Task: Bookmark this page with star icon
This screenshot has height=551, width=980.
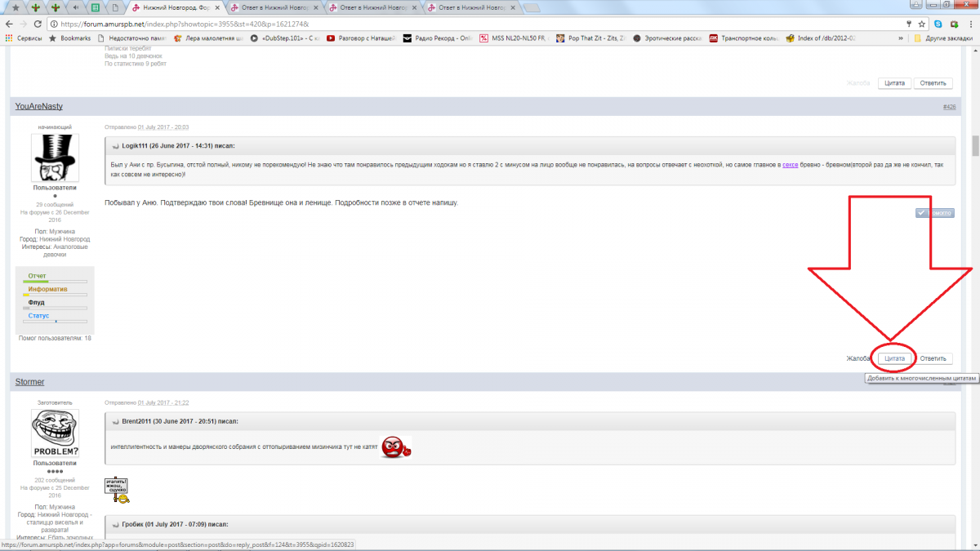Action: click(x=922, y=24)
